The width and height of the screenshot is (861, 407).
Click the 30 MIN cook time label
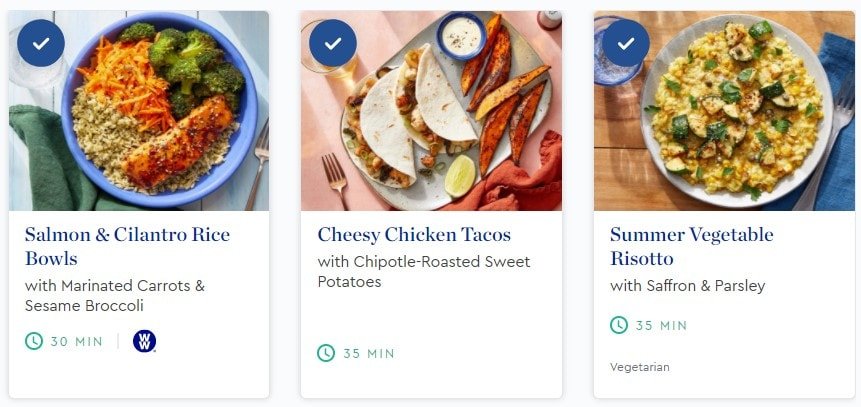[x=76, y=342]
